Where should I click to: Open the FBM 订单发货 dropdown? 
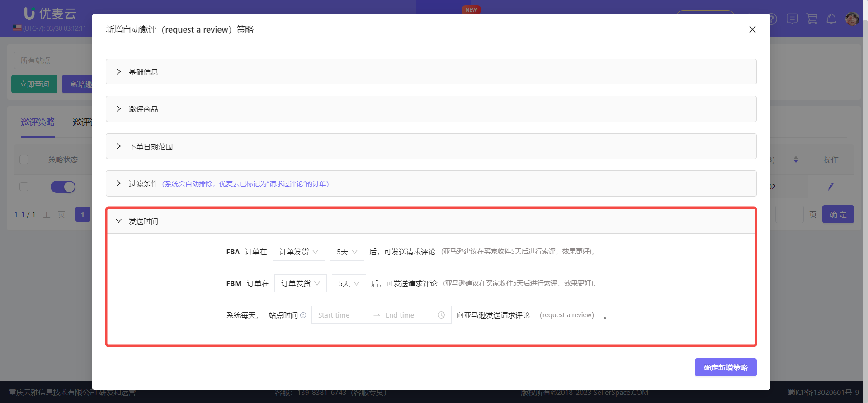click(x=300, y=283)
